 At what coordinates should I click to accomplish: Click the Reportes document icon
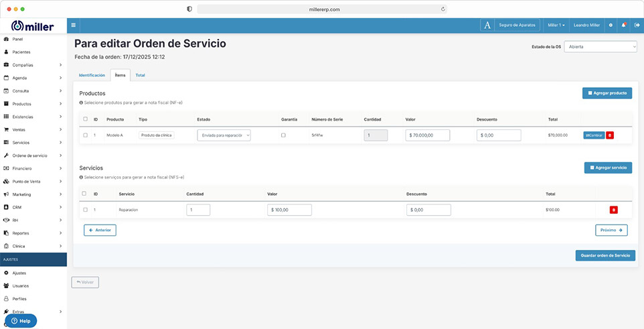click(6, 233)
